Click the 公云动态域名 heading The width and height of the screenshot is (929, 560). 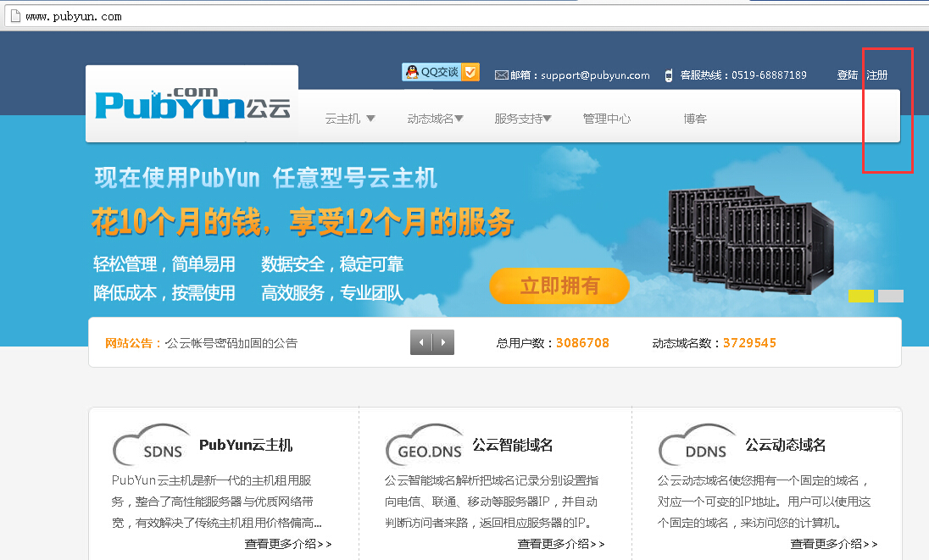pyautogui.click(x=786, y=445)
